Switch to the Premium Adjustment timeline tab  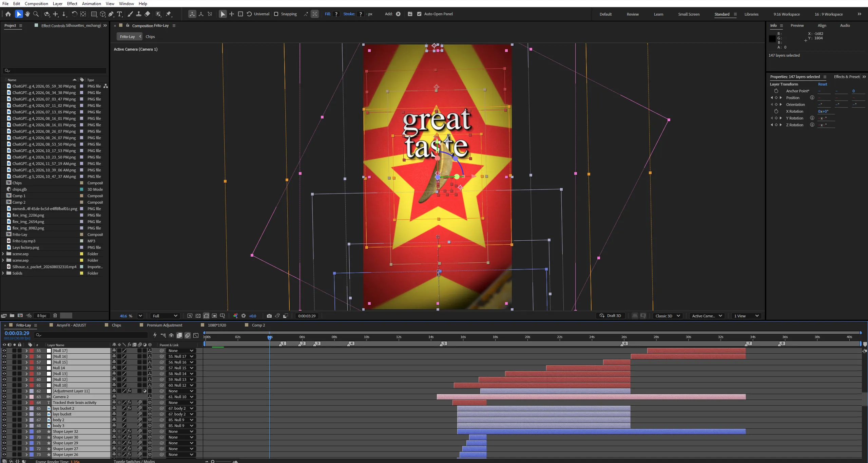(x=165, y=325)
